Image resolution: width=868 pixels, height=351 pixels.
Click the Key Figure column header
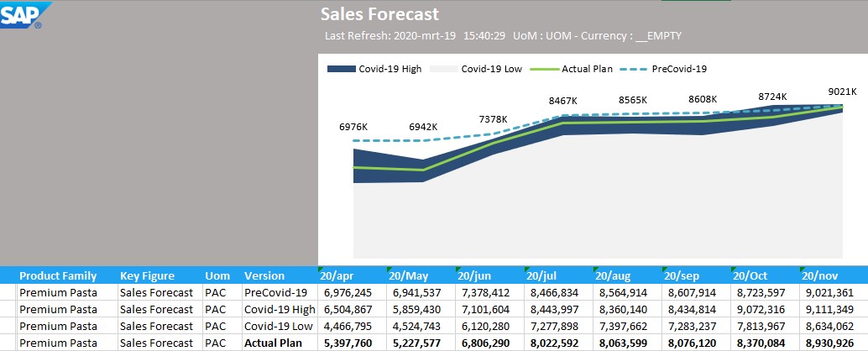pyautogui.click(x=160, y=275)
